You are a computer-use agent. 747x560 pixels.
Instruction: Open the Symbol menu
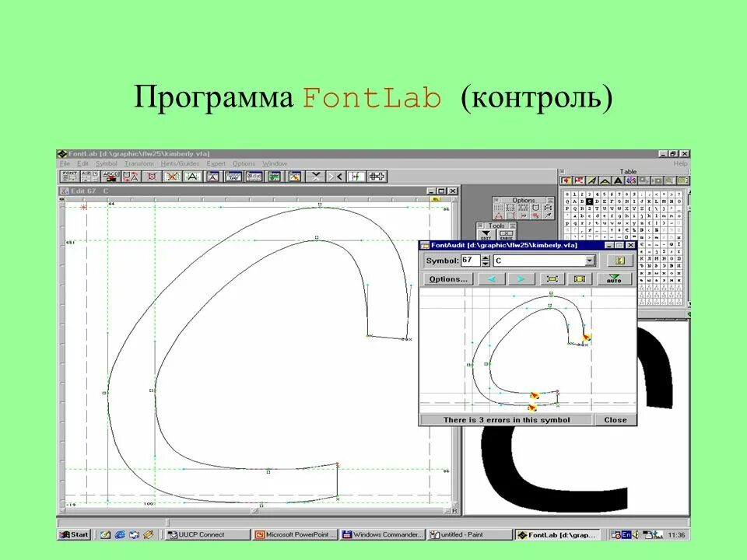pos(107,163)
